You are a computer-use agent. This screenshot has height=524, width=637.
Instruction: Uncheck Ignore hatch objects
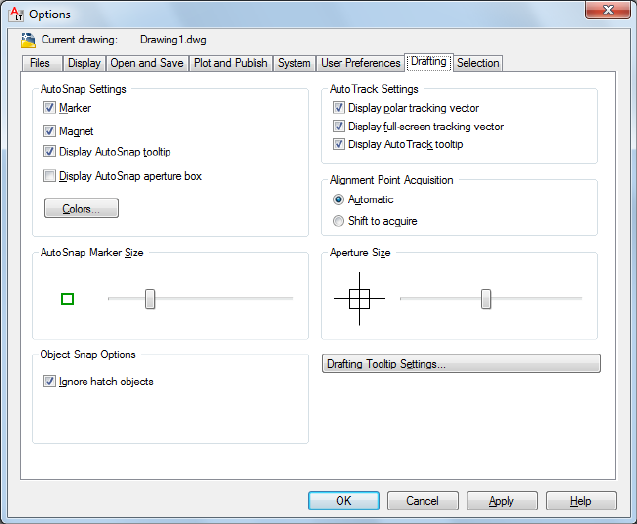tap(50, 381)
